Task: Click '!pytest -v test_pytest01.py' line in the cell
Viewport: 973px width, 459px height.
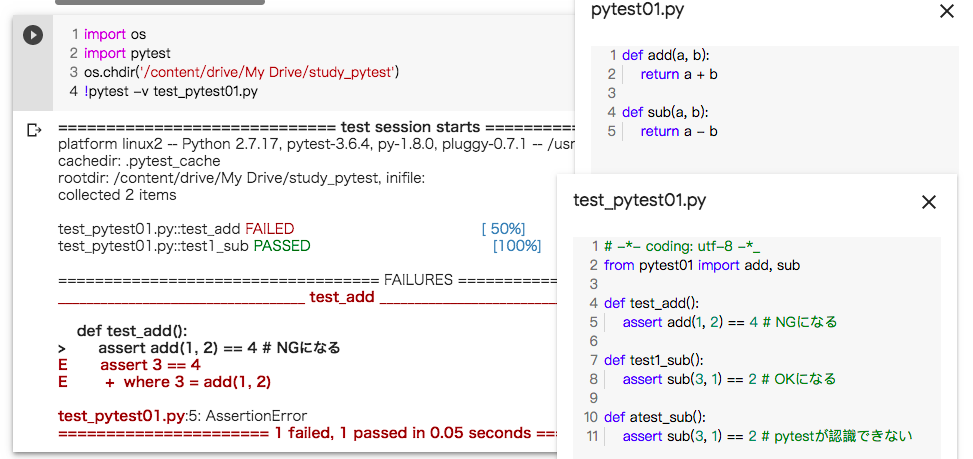Action: pyautogui.click(x=171, y=92)
